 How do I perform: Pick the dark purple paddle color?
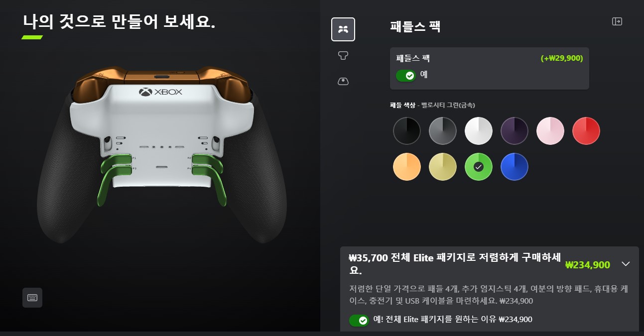pos(515,131)
